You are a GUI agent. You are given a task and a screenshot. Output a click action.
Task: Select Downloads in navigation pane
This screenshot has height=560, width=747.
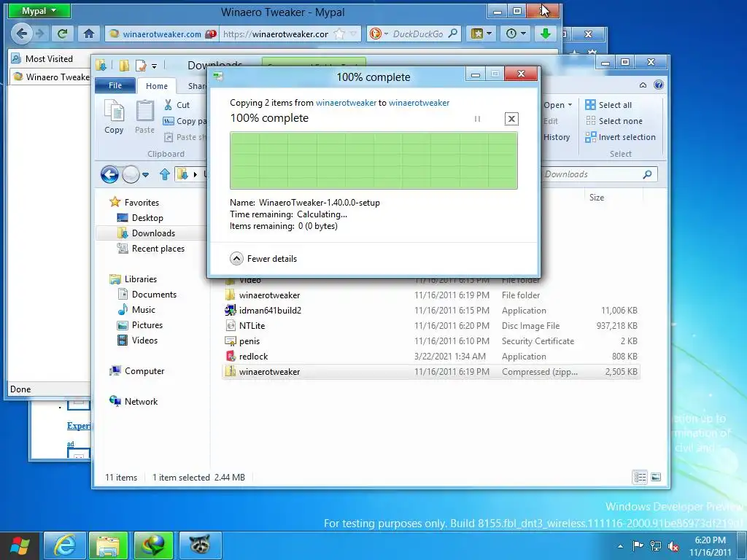click(146, 233)
